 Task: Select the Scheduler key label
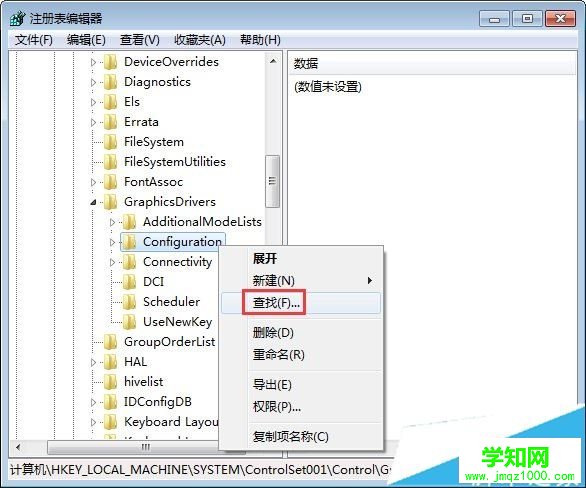point(172,302)
